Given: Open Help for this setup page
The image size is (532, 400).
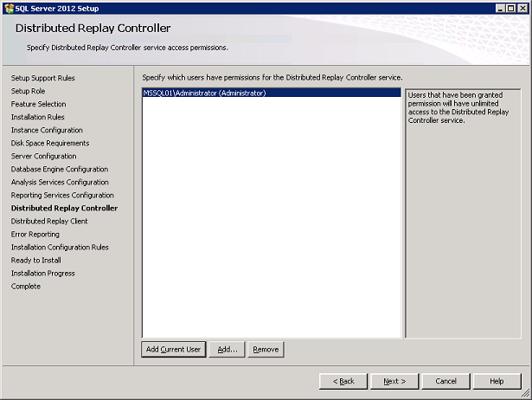Looking at the screenshot, I should tap(497, 381).
